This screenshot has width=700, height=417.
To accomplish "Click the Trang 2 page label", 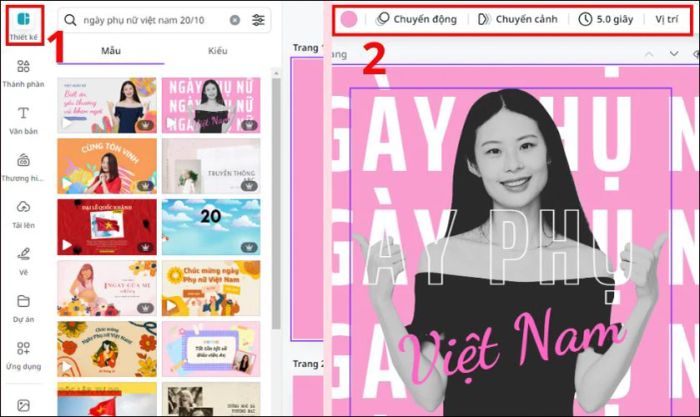I will point(308,364).
